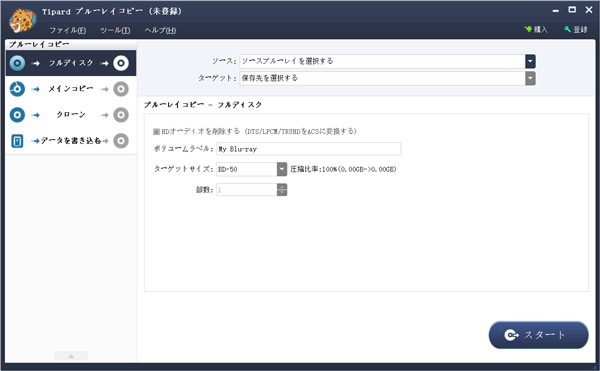The height and width of the screenshot is (371, 600).
Task: Click the 圧縮比率:100% text
Action: click(343, 169)
